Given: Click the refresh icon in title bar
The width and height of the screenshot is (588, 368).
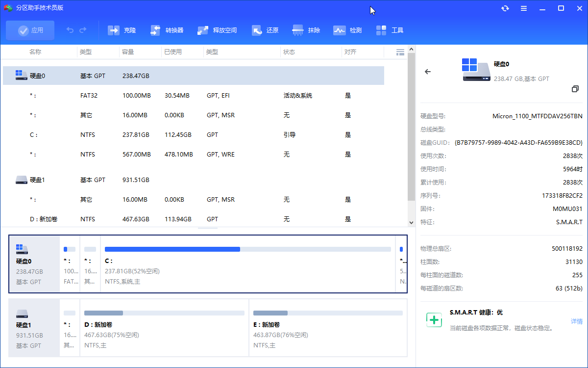Looking at the screenshot, I should (x=505, y=8).
